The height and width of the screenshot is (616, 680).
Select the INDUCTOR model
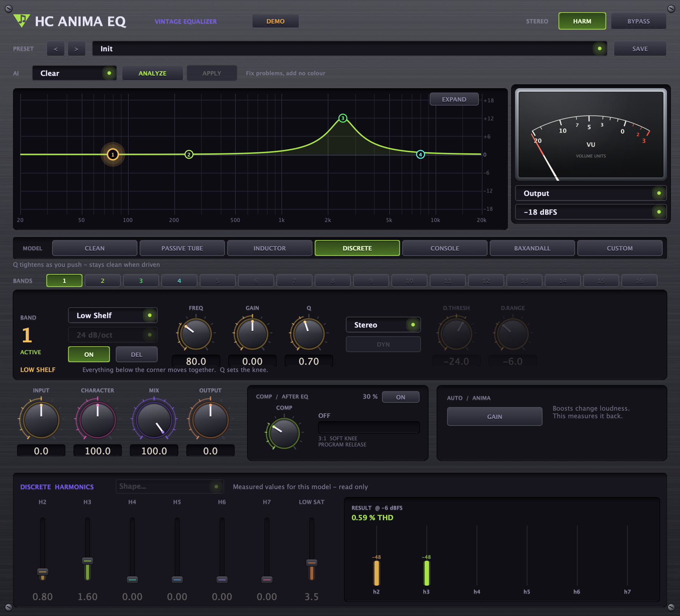[270, 248]
